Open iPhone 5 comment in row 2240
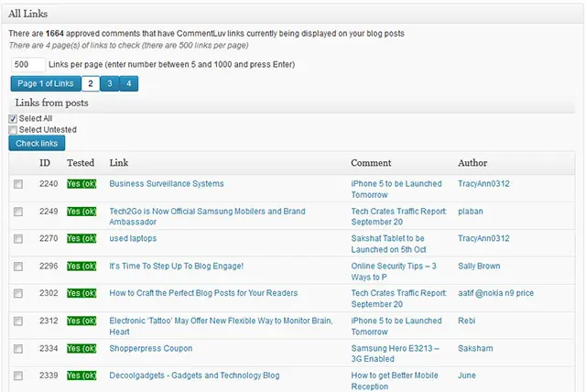Viewport: 586px width, 392px height. (x=396, y=189)
